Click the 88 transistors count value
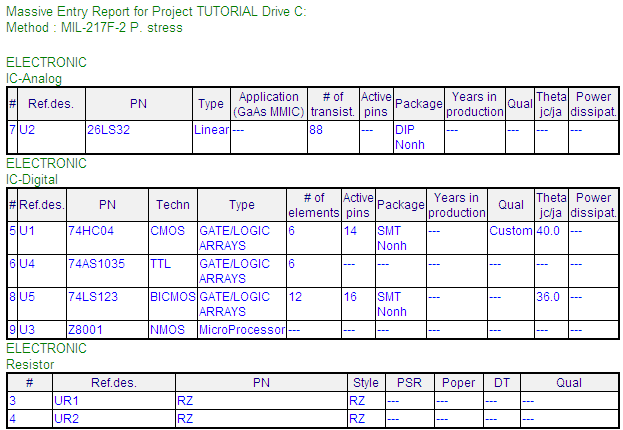Image resolution: width=623 pixels, height=430 pixels. click(316, 129)
